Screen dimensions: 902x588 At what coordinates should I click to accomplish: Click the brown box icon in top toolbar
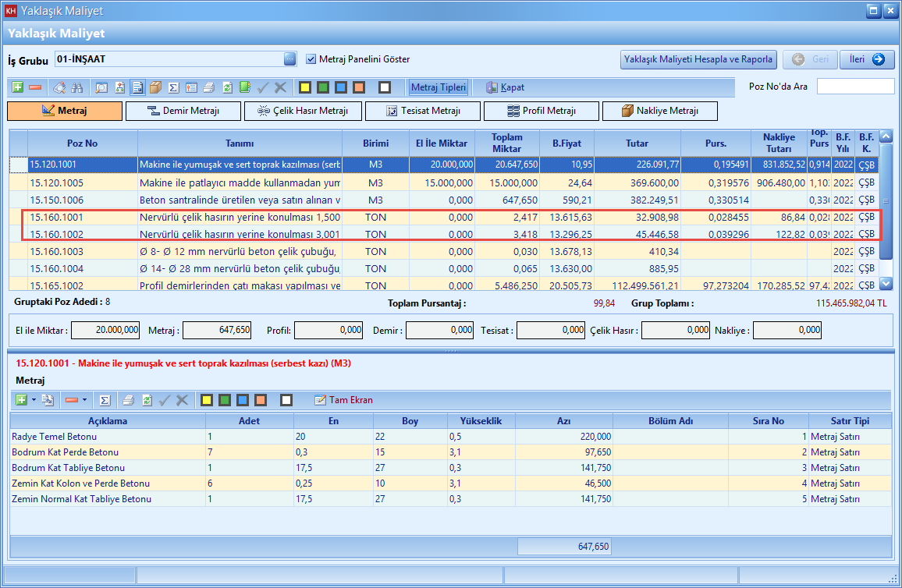(155, 87)
